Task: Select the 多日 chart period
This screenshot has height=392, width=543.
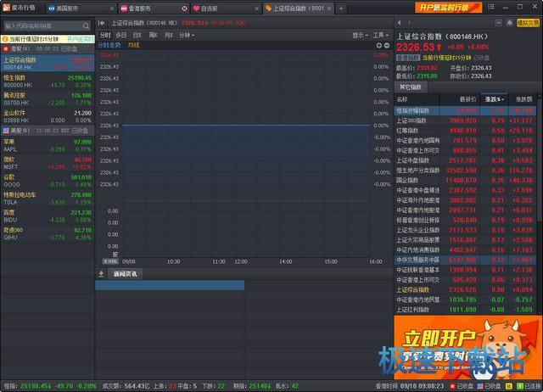Action: [x=120, y=36]
